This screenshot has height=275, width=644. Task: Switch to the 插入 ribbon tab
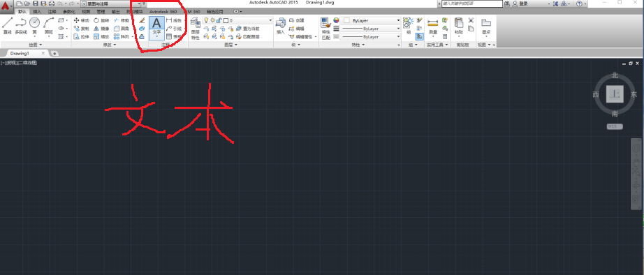pos(37,11)
